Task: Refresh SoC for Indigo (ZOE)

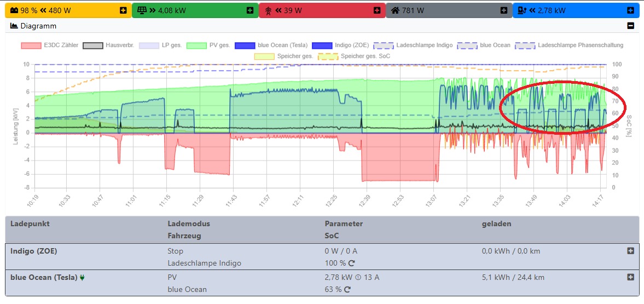Action: [351, 263]
